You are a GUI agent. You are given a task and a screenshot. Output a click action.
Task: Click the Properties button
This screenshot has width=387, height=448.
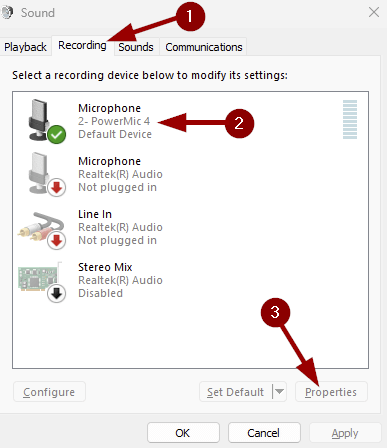pos(331,392)
